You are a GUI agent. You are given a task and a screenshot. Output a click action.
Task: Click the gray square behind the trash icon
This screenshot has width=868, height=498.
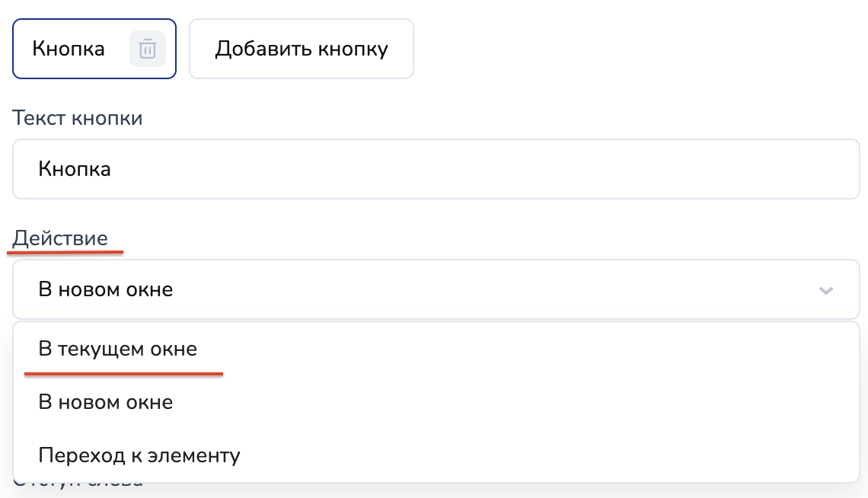(x=147, y=49)
